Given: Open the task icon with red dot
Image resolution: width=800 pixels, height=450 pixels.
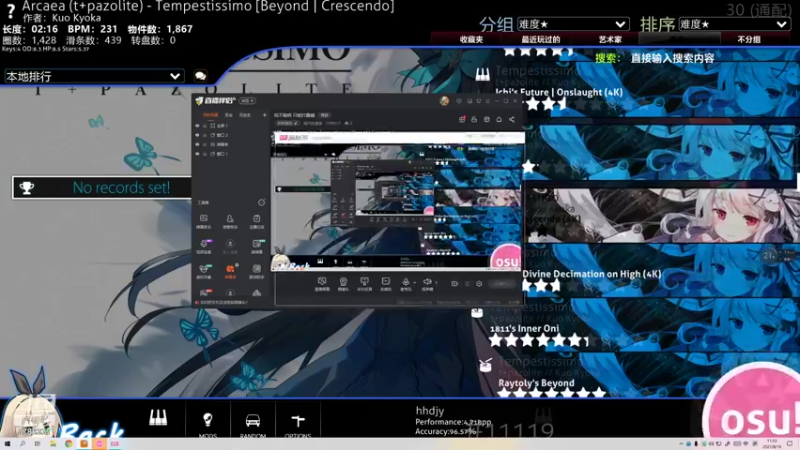Looking at the screenshot, I should click(x=462, y=119).
